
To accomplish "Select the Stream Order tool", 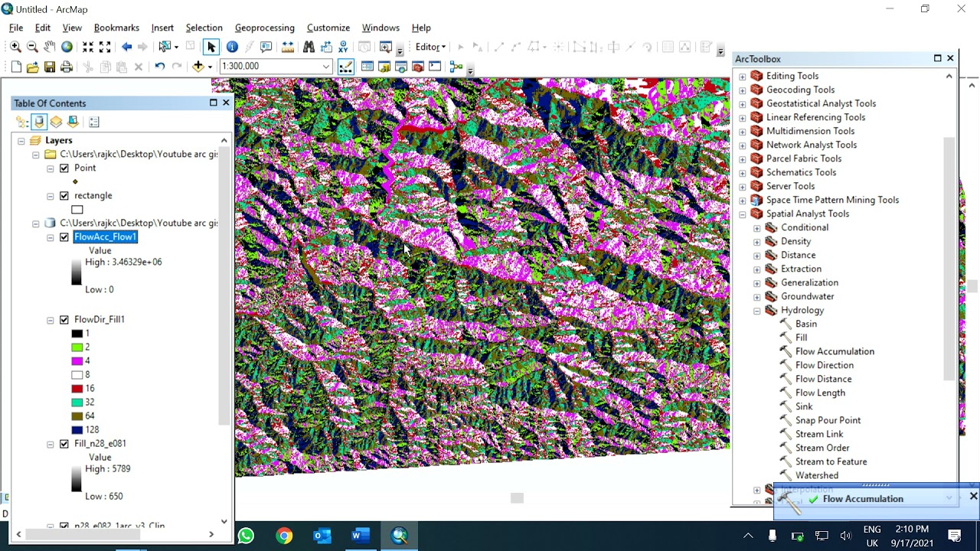I will 822,448.
